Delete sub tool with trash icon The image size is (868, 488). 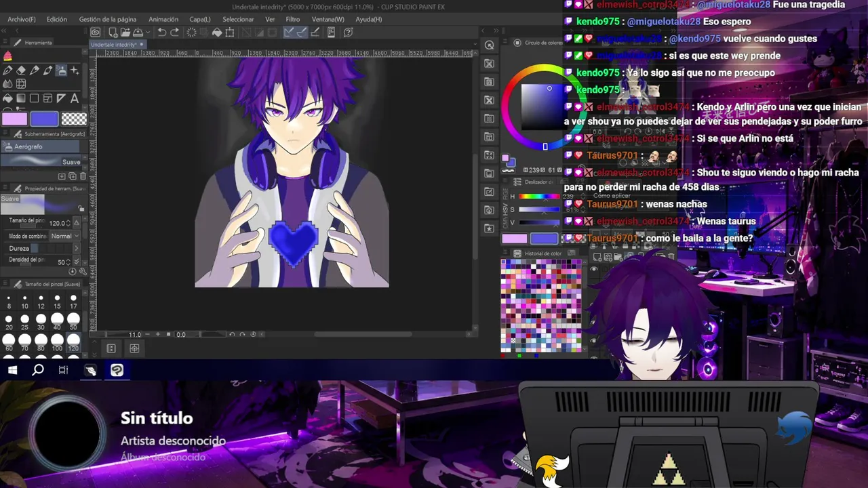(81, 176)
